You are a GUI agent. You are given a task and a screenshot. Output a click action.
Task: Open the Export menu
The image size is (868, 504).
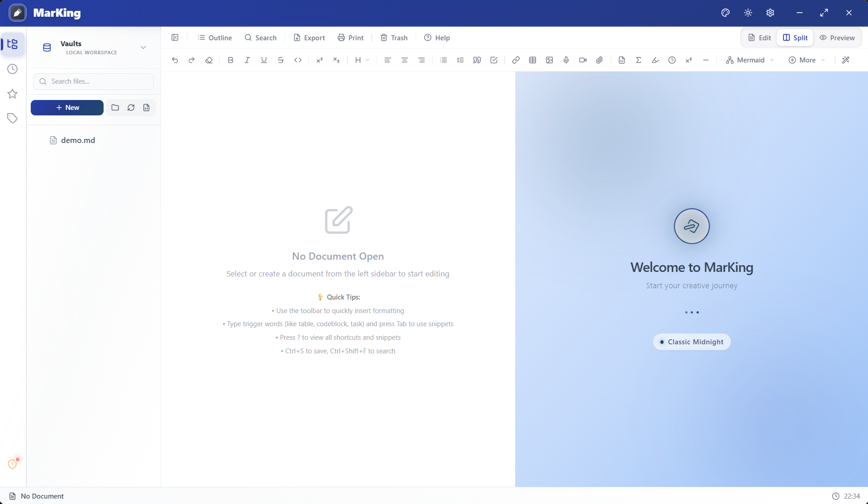[x=309, y=38]
